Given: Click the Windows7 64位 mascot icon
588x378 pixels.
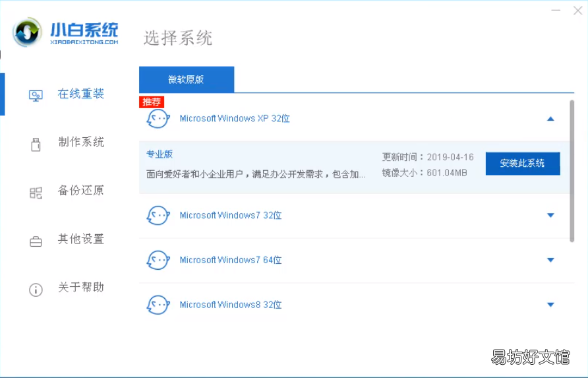Looking at the screenshot, I should coord(158,260).
